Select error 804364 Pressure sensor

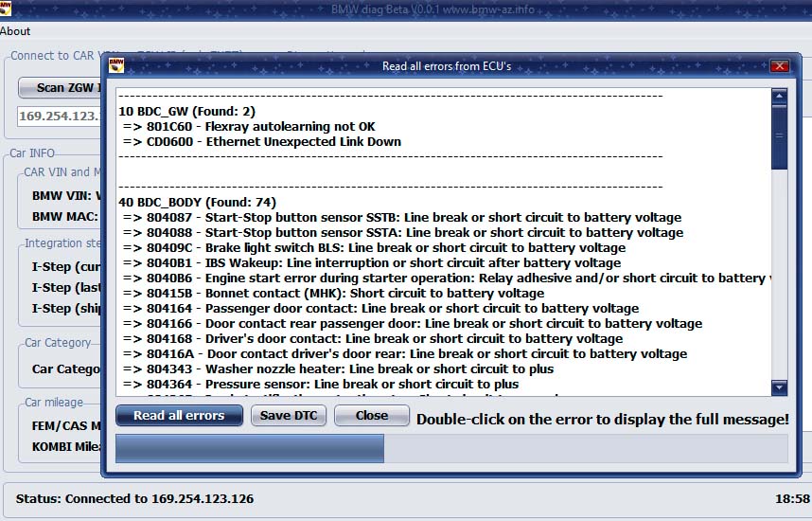pos(321,385)
